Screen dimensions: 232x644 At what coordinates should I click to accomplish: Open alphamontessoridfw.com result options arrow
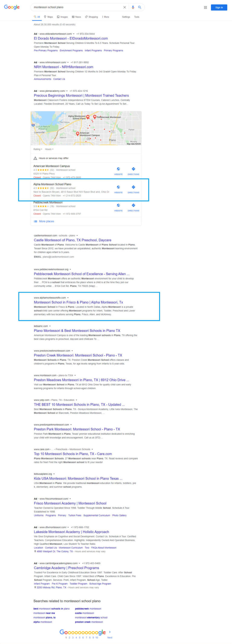click(68, 298)
